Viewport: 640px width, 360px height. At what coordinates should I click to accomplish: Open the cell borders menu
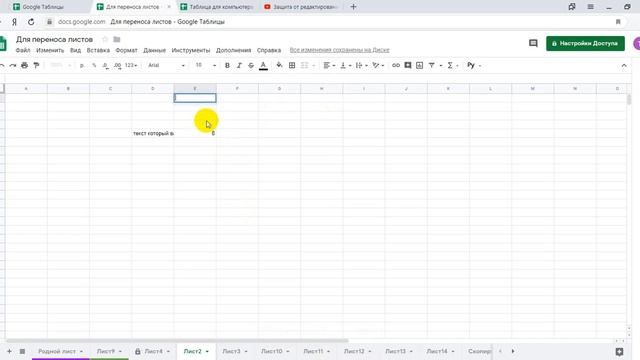click(292, 65)
